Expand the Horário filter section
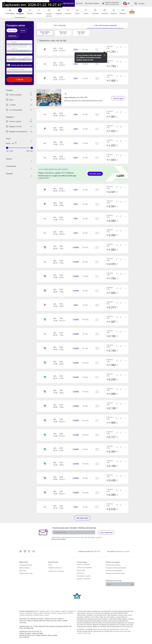152x644 pixels. click(31, 161)
